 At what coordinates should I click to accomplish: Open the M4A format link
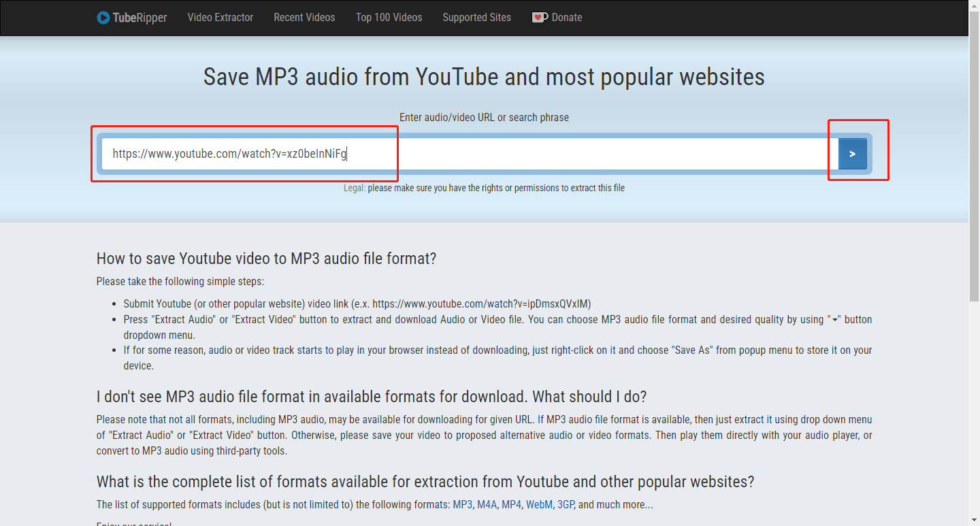click(487, 505)
